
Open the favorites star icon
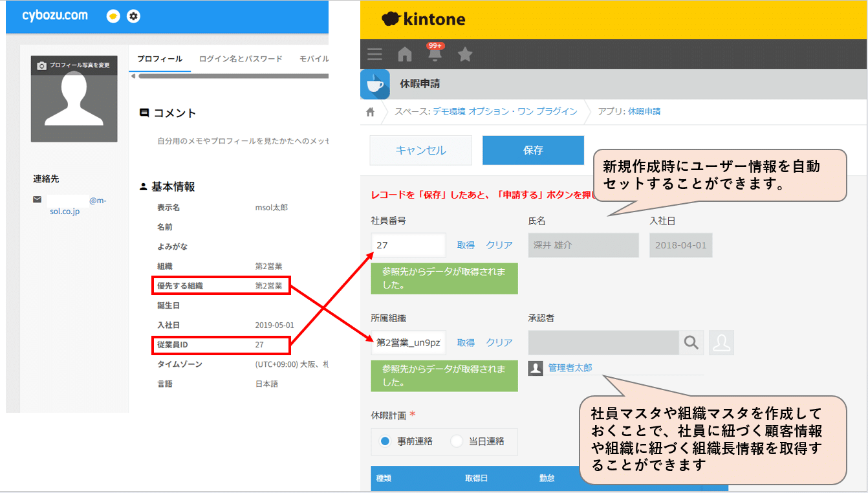point(465,54)
